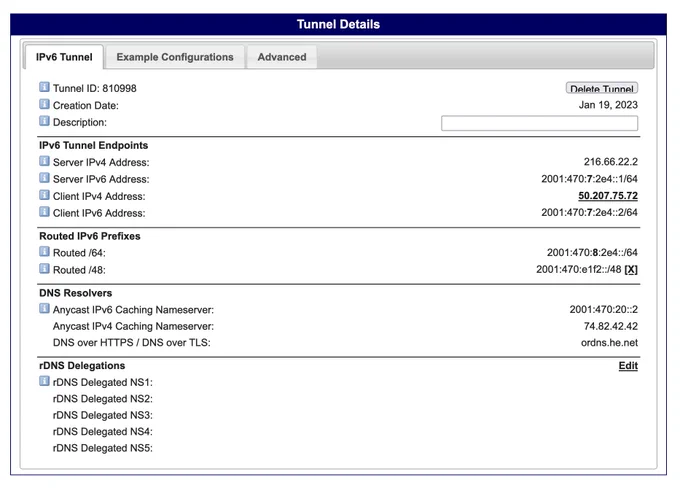Click the IPv6 Tunnel Endpoints heading
Viewport: 680px width, 496px height.
pyautogui.click(x=94, y=145)
